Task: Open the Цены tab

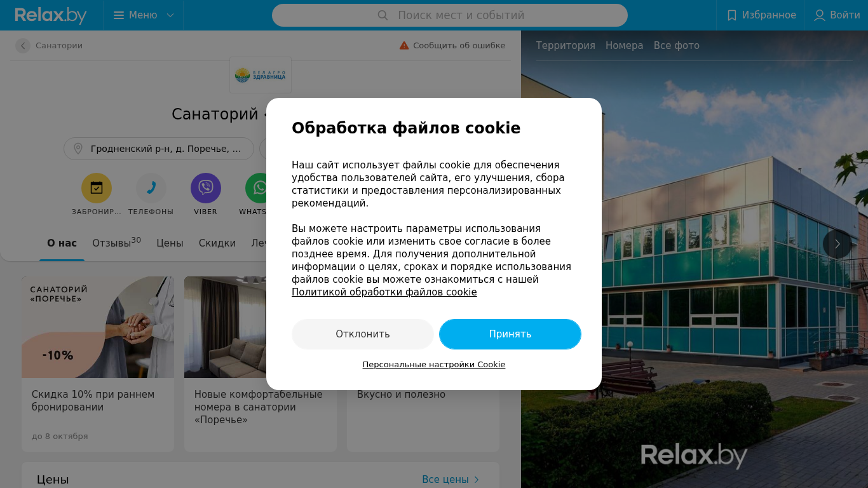Action: pos(170,243)
